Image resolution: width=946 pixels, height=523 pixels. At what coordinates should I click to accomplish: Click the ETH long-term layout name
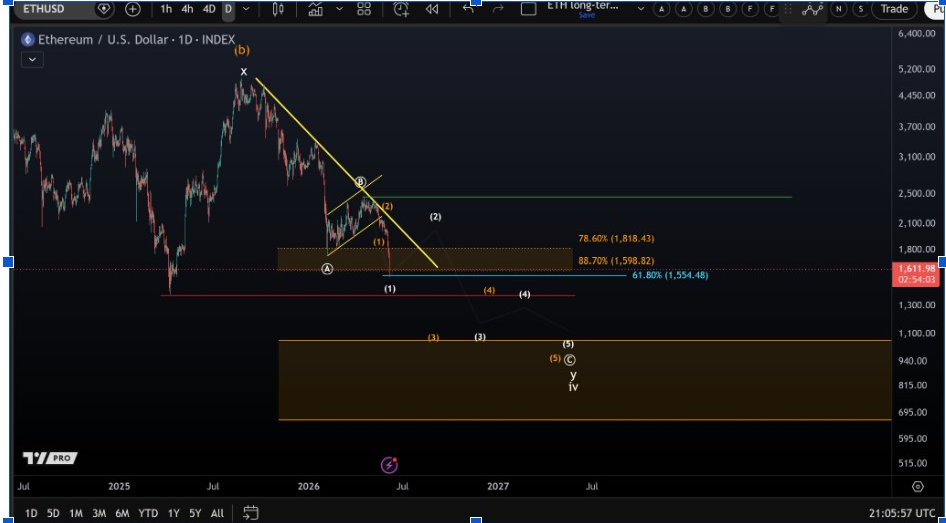582,5
